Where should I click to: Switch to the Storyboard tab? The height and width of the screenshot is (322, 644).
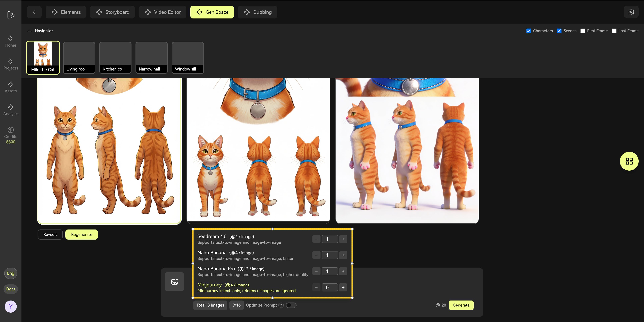112,12
